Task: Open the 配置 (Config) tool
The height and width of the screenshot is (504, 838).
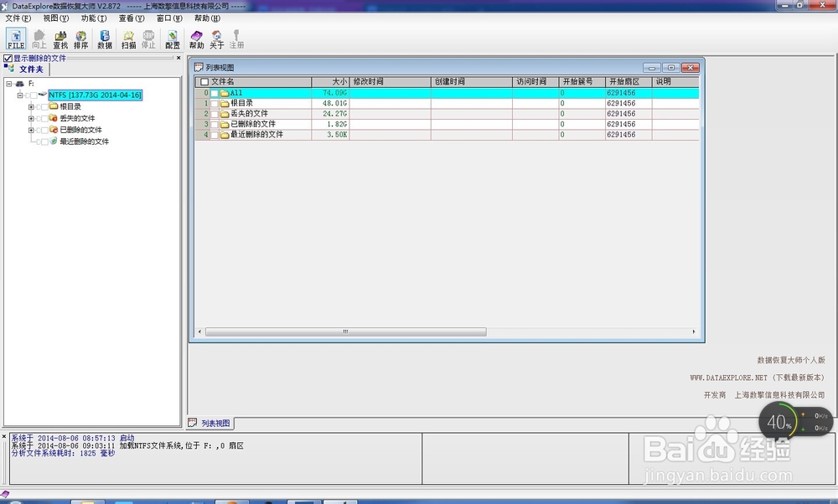Action: (173, 39)
